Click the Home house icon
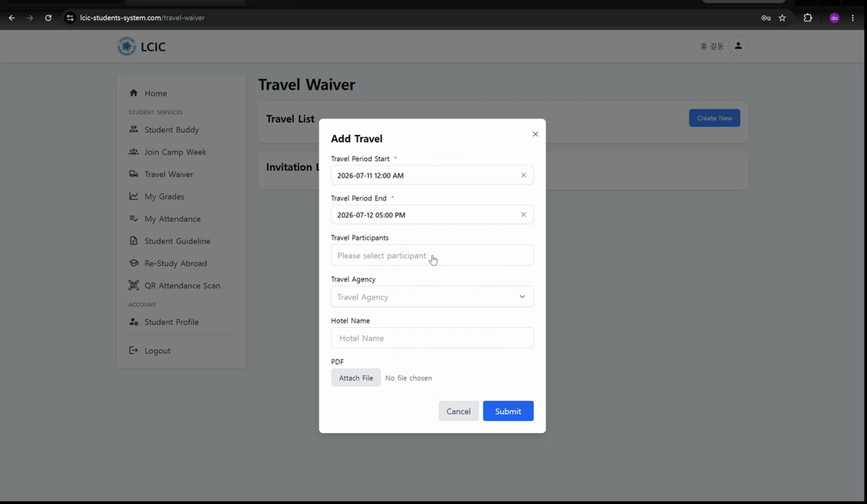The image size is (867, 504). (x=134, y=93)
